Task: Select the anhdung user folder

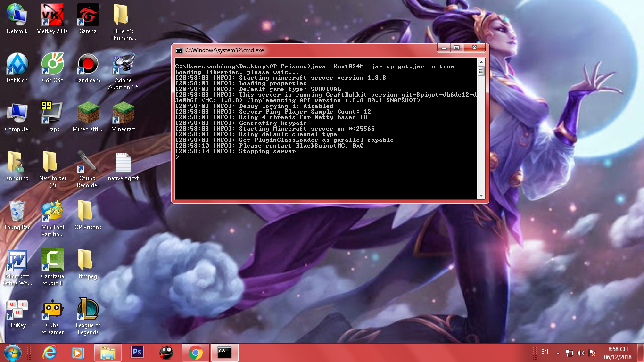Action: (x=17, y=166)
